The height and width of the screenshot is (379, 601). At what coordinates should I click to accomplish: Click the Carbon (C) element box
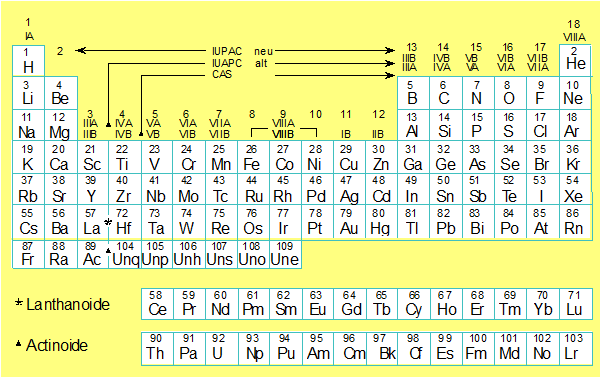[446, 93]
